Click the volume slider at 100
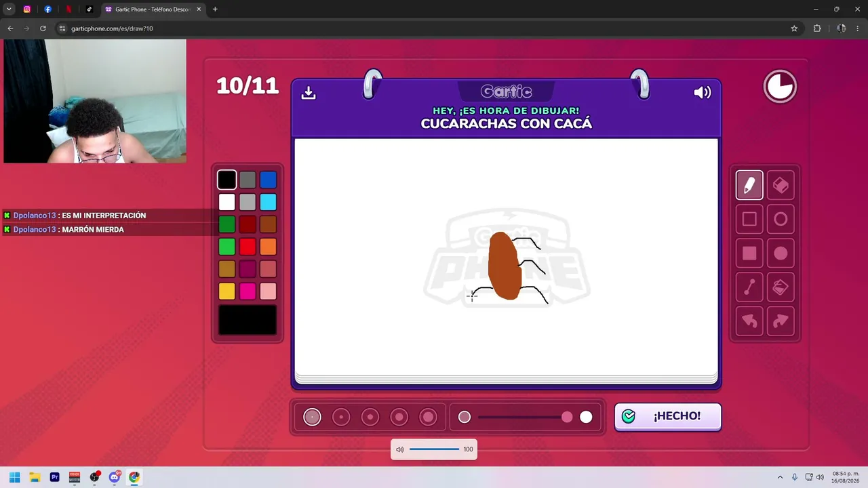Screen dimensions: 868x488 434,449
